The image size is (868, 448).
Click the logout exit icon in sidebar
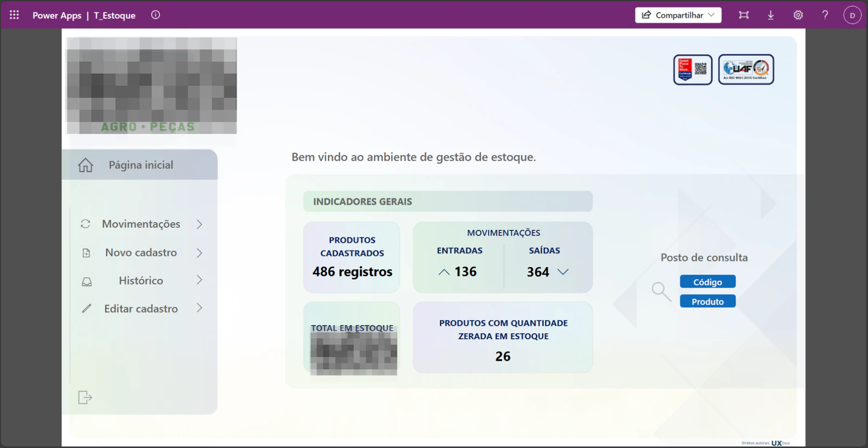(85, 397)
